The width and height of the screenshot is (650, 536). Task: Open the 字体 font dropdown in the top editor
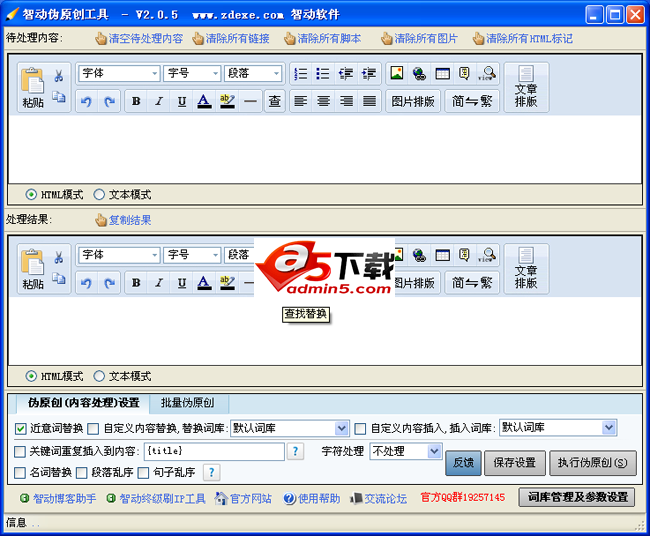pos(119,74)
